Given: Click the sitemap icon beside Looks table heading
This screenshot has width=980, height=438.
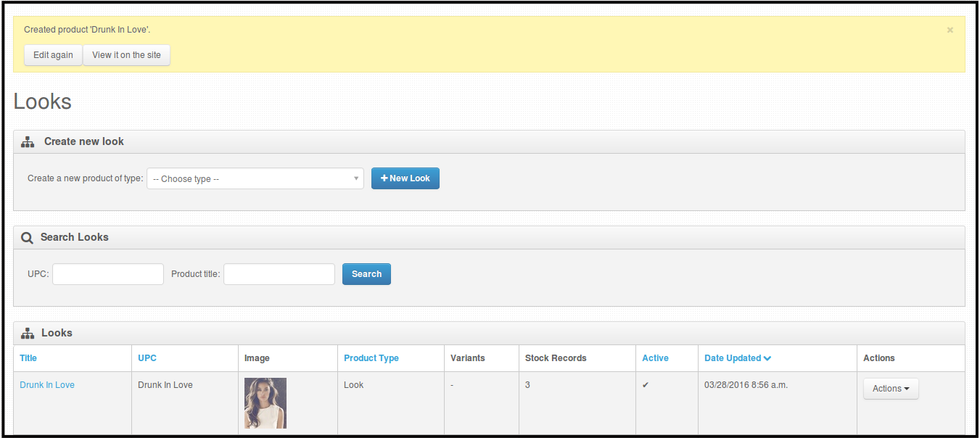Looking at the screenshot, I should 28,334.
